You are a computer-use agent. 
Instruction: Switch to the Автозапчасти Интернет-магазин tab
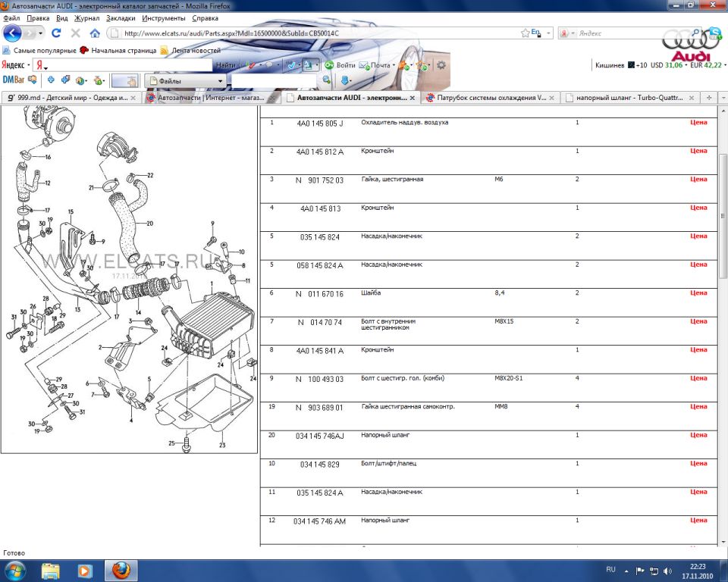[x=212, y=98]
